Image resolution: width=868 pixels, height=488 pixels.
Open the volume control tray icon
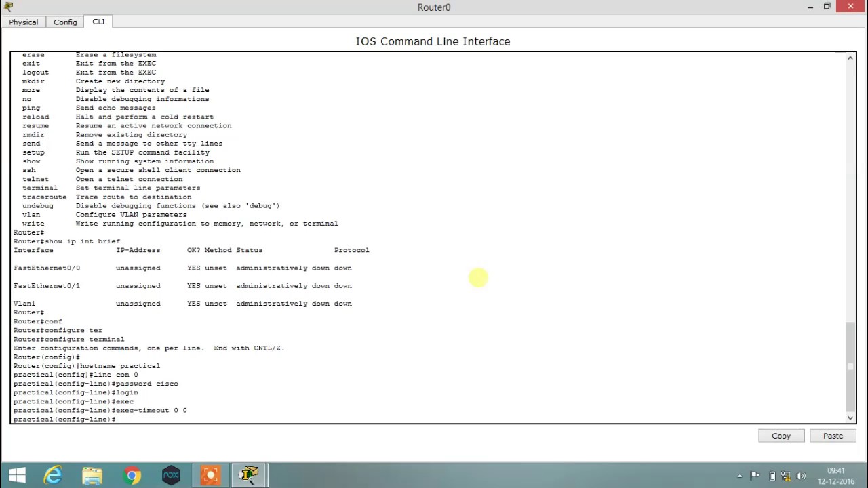pos(801,476)
